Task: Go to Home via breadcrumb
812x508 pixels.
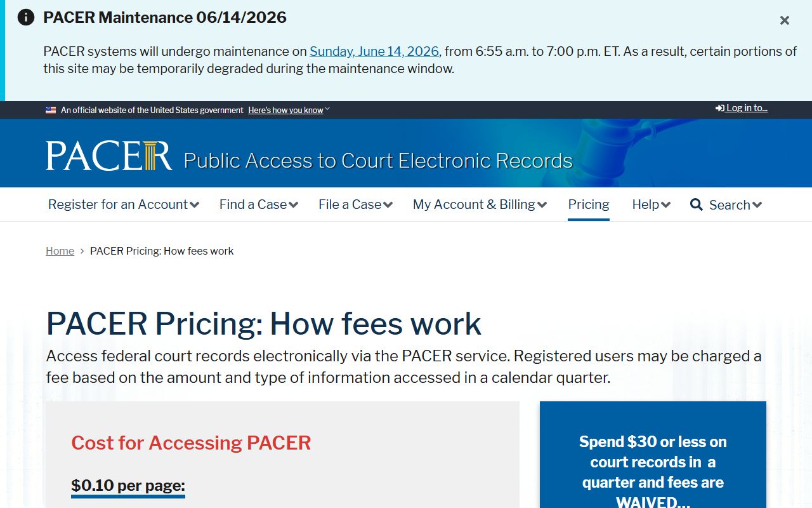Action: [x=60, y=251]
